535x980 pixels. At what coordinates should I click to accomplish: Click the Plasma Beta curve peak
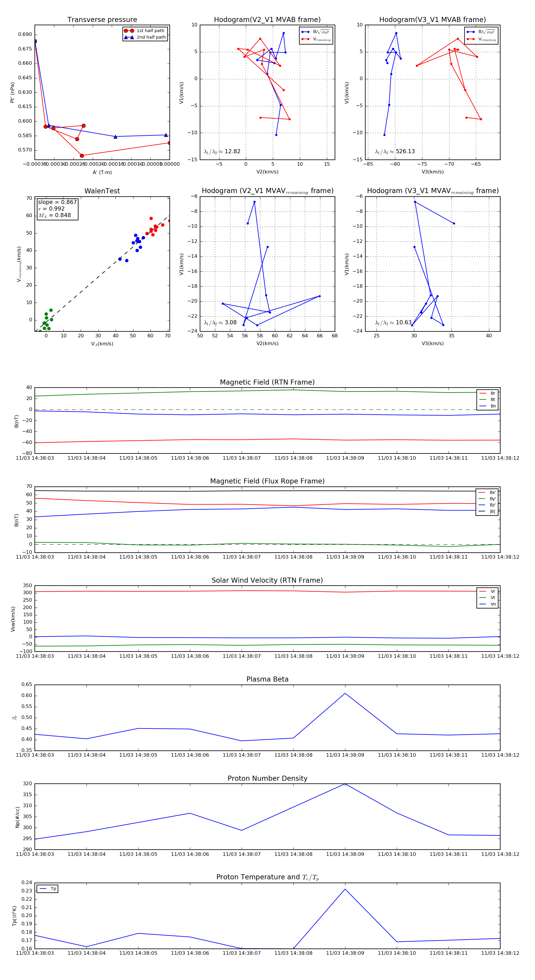tap(345, 693)
